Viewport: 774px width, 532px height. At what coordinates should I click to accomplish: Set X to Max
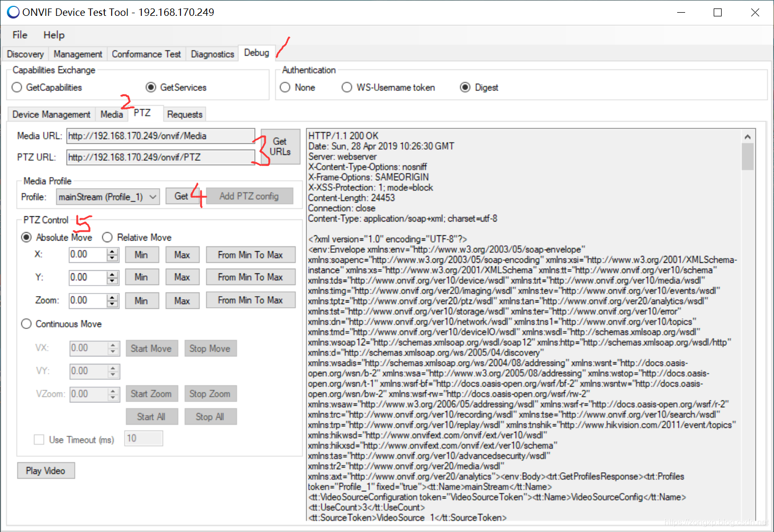point(182,255)
